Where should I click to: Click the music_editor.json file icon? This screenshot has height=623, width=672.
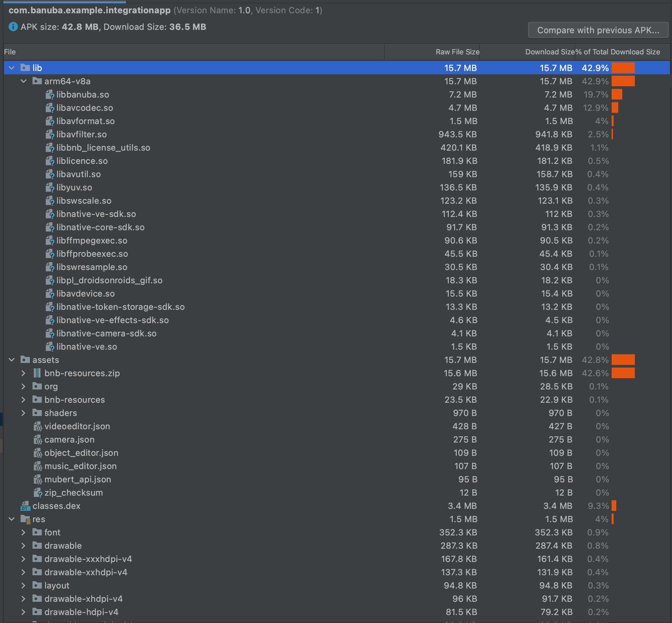[38, 466]
